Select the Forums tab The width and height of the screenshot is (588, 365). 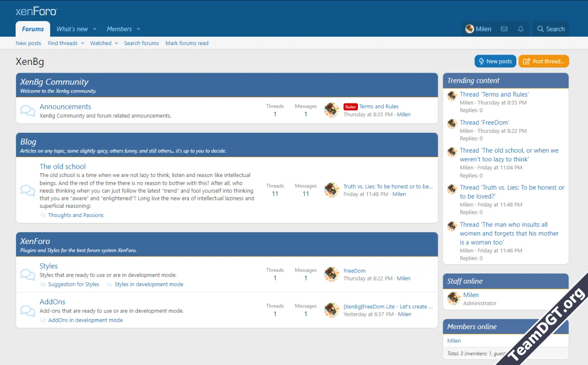(33, 29)
